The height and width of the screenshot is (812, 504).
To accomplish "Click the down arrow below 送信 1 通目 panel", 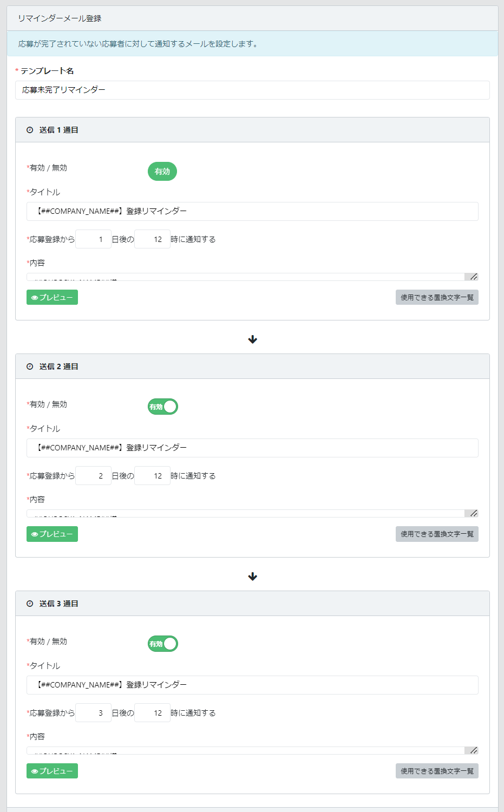I will click(252, 339).
